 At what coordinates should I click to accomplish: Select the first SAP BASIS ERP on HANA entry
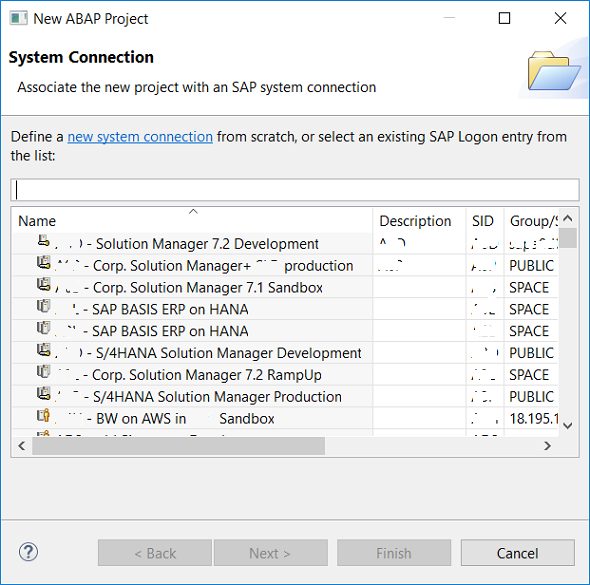tap(192, 309)
